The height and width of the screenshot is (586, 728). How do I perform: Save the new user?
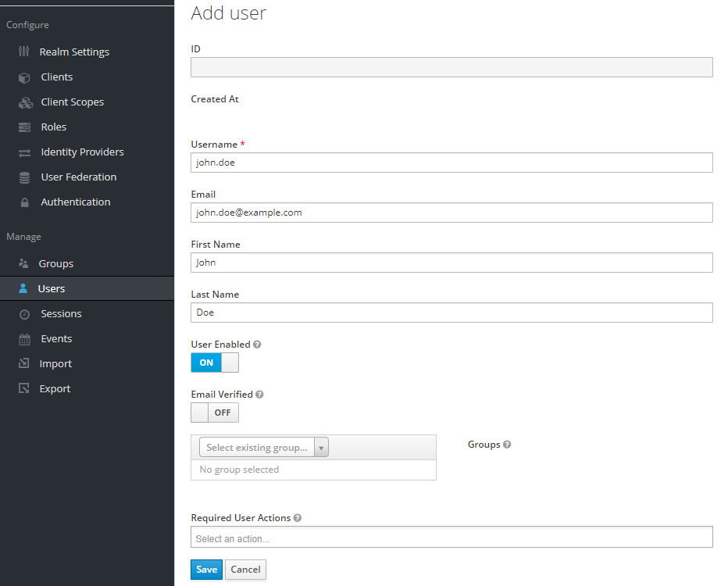click(x=207, y=570)
